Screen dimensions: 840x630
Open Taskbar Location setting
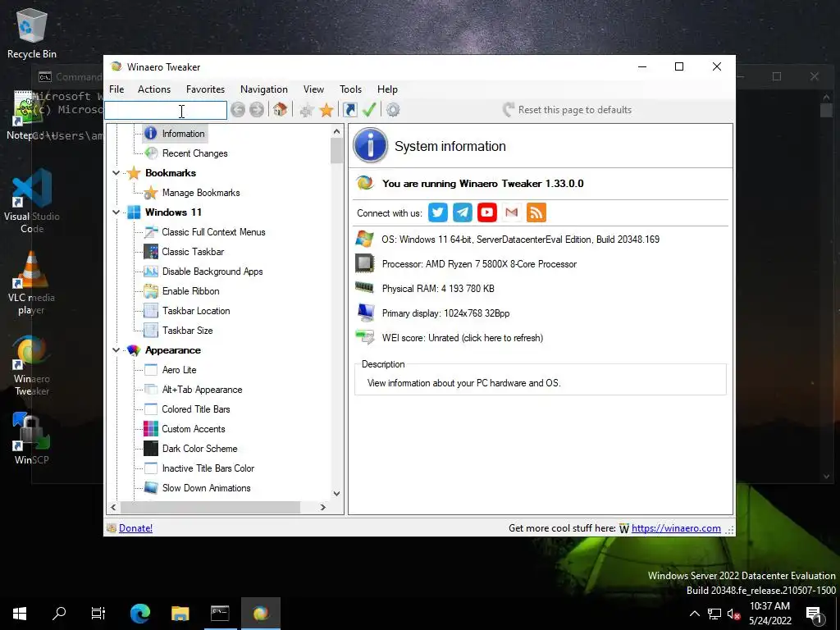coord(188,311)
